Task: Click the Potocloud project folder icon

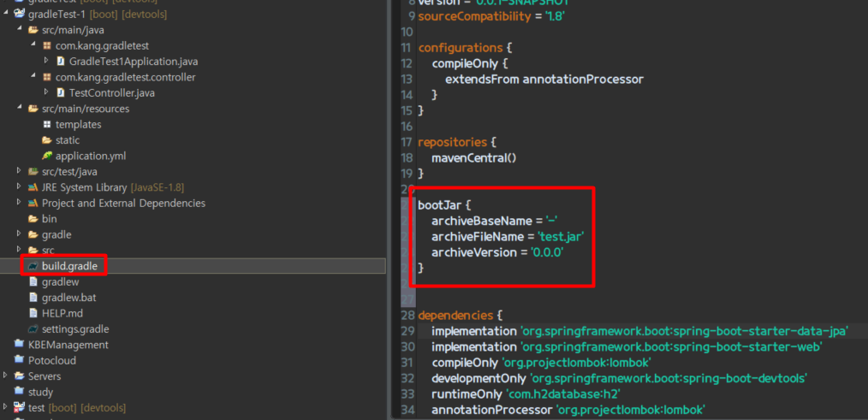Action: point(20,361)
